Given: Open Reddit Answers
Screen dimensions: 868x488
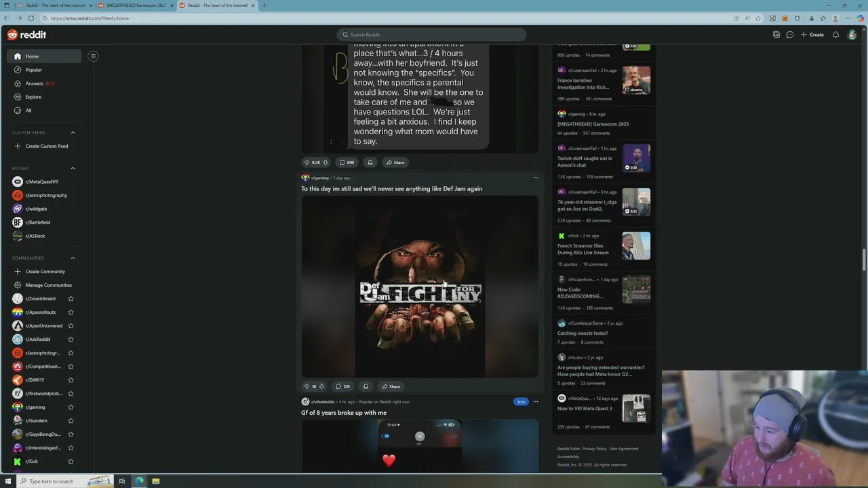Looking at the screenshot, I should 44,83.
